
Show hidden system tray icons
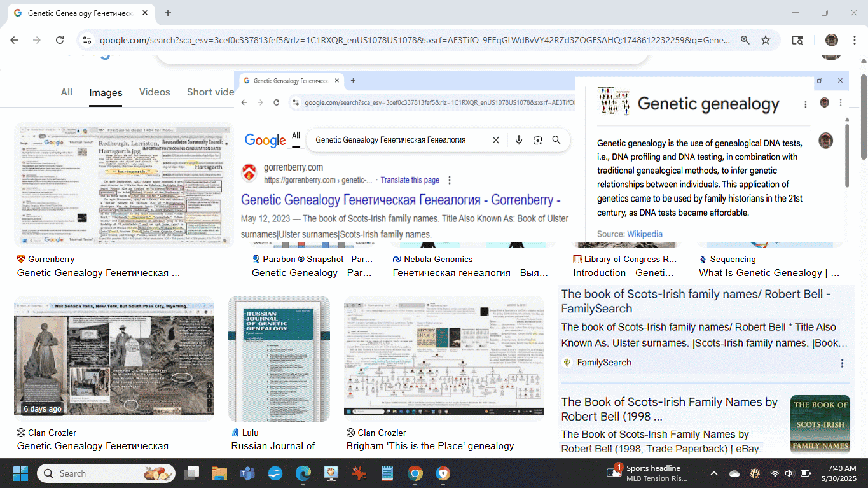tap(713, 473)
